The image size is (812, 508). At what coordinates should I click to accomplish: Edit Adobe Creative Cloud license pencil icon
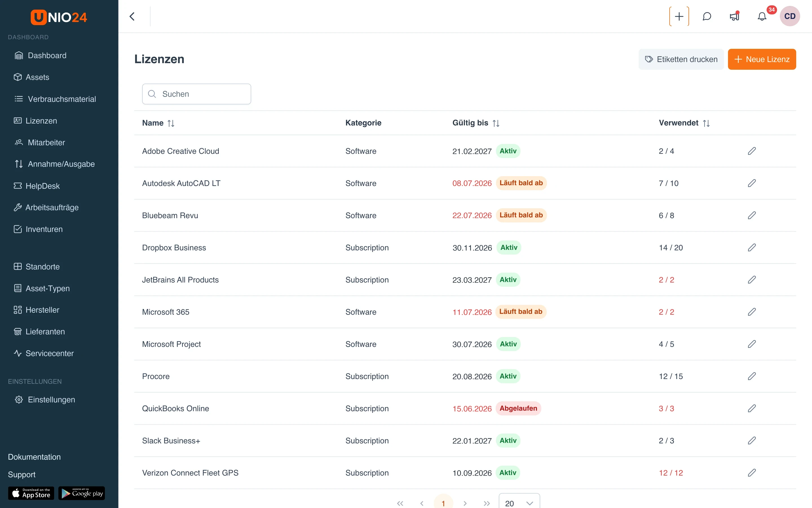point(752,151)
